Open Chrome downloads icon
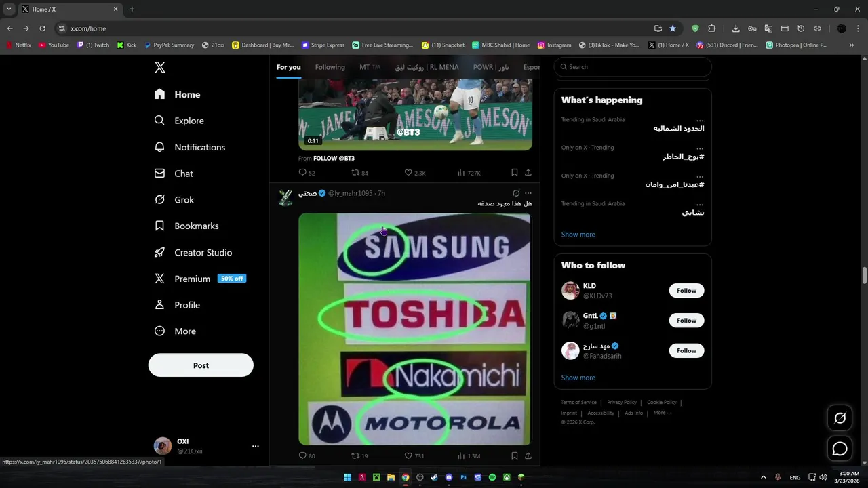The height and width of the screenshot is (488, 868). (736, 28)
